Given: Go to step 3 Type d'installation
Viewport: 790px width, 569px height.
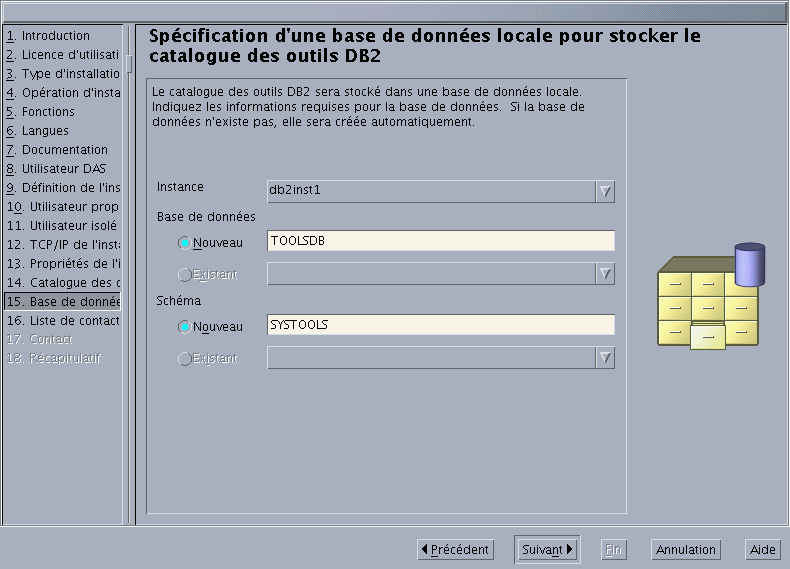Looking at the screenshot, I should pyautogui.click(x=62, y=74).
